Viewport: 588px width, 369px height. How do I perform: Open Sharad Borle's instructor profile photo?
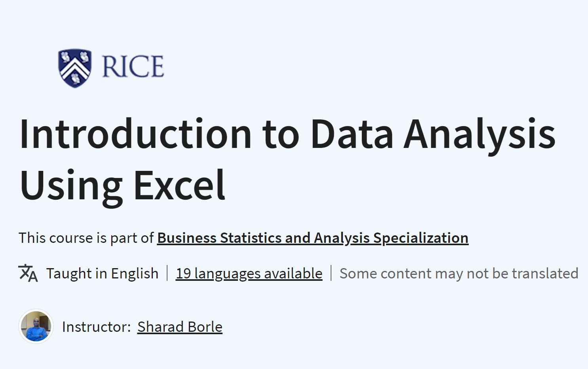tap(36, 326)
